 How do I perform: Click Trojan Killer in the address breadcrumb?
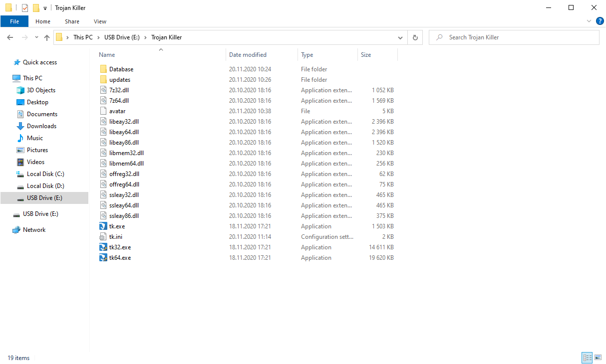[x=167, y=37]
